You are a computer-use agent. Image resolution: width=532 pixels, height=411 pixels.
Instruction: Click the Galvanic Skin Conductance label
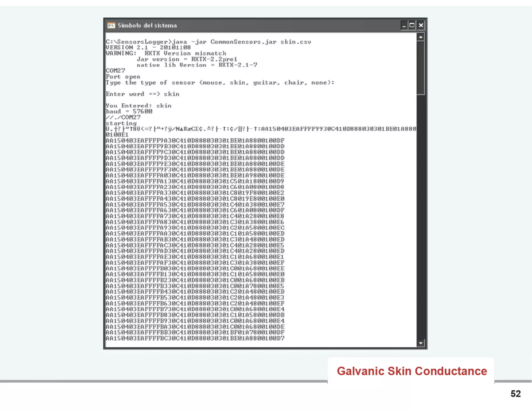click(412, 371)
